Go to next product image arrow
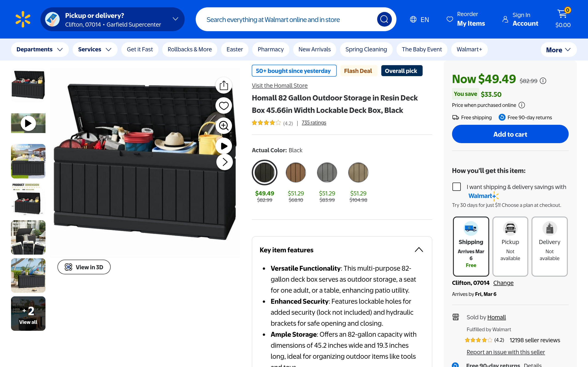 [x=224, y=162]
